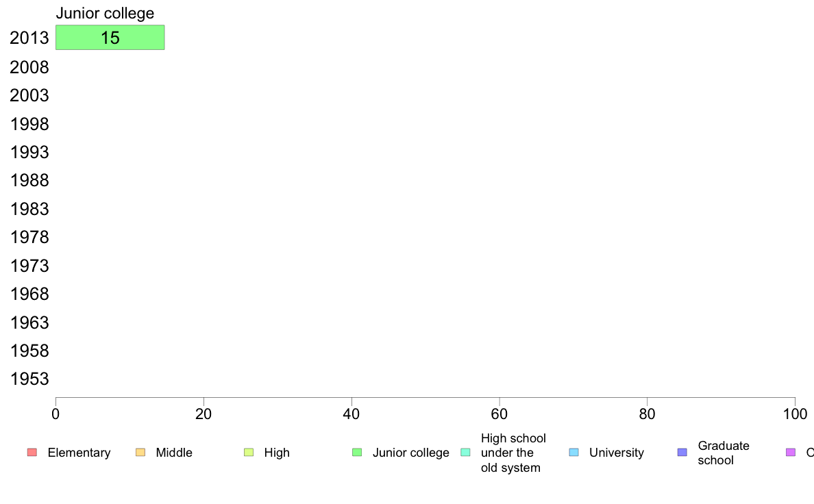Select the 1953 year label
Viewport: 814px width, 504px height.
point(29,379)
